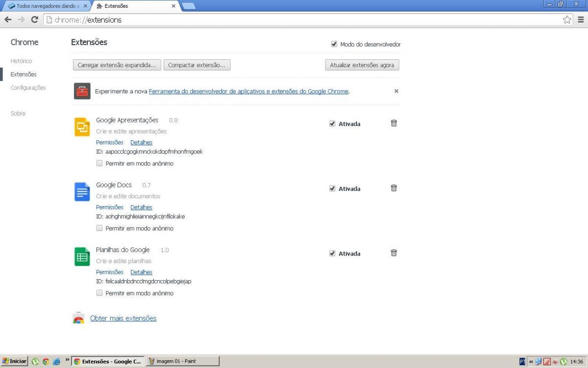Open the new tab button

188,6
